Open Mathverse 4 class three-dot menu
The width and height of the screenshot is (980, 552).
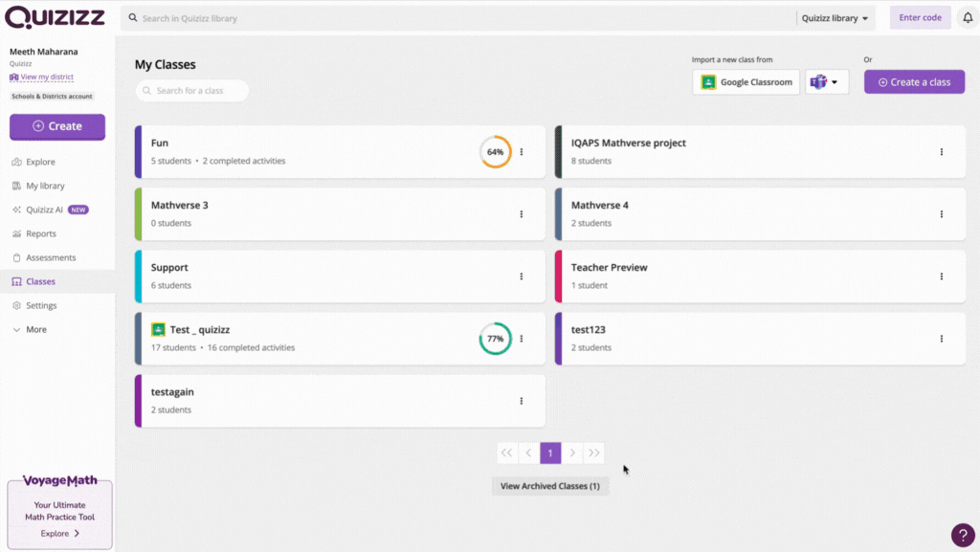942,214
